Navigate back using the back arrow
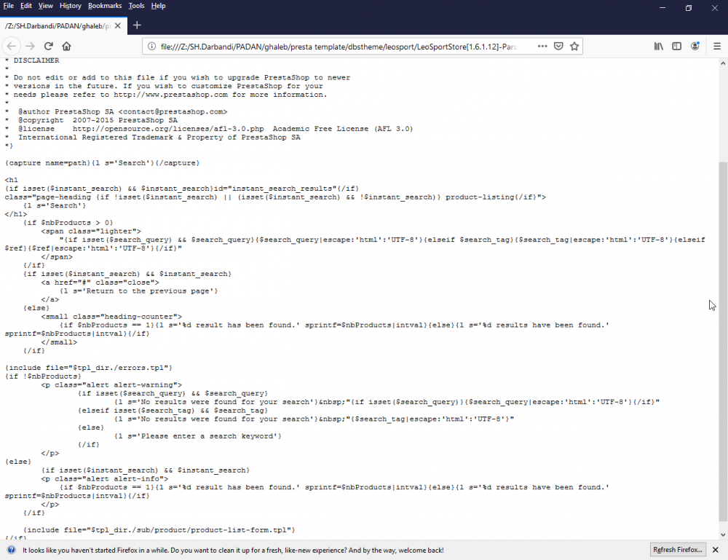 (x=12, y=45)
